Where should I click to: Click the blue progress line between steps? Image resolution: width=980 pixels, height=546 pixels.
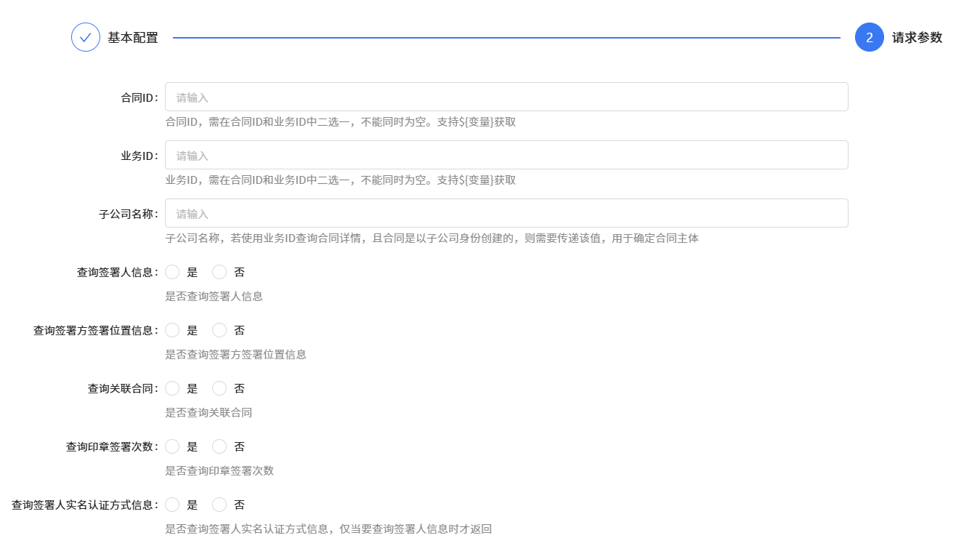[509, 37]
